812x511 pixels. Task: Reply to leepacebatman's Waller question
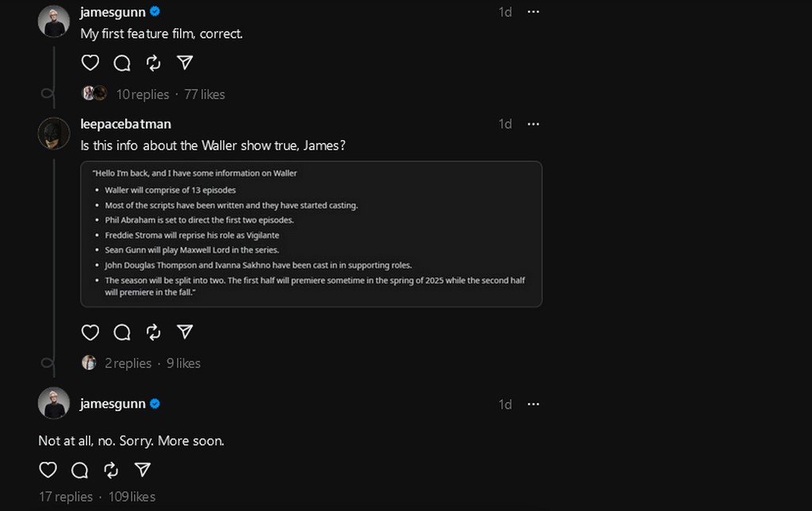point(122,332)
